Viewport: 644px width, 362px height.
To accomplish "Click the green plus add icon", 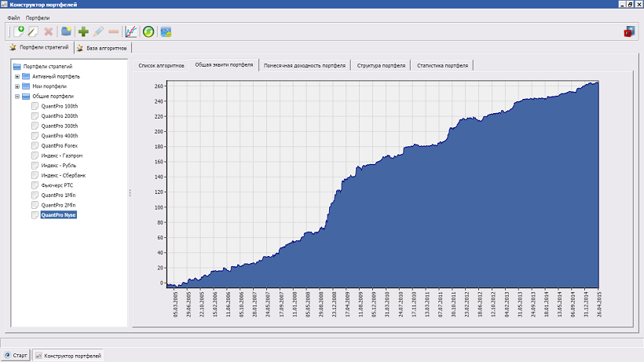I will pos(83,31).
